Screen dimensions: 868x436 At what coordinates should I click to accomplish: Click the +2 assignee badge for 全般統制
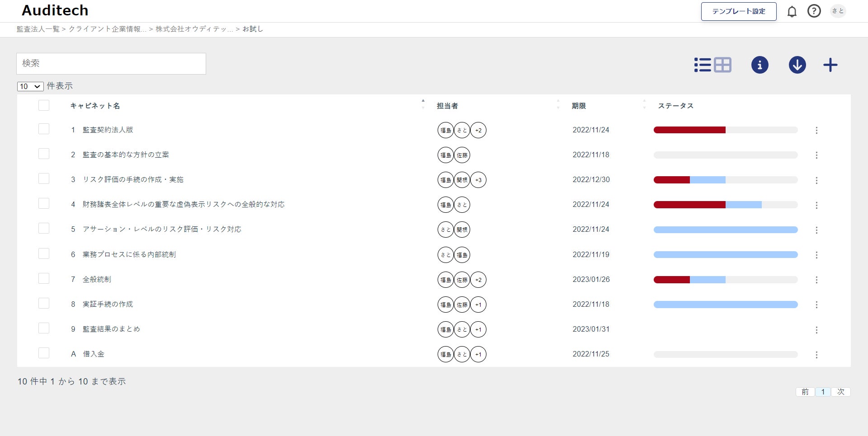click(478, 280)
